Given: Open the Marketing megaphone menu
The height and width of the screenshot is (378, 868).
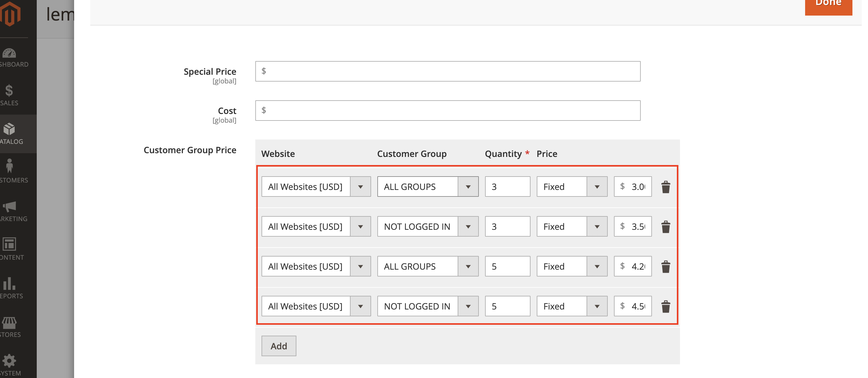Looking at the screenshot, I should pos(10,211).
